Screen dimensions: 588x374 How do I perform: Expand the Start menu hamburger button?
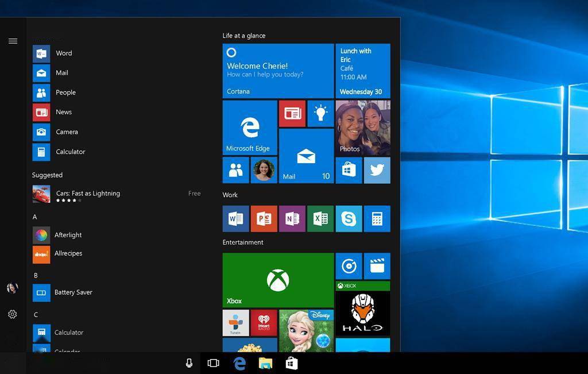coord(13,41)
